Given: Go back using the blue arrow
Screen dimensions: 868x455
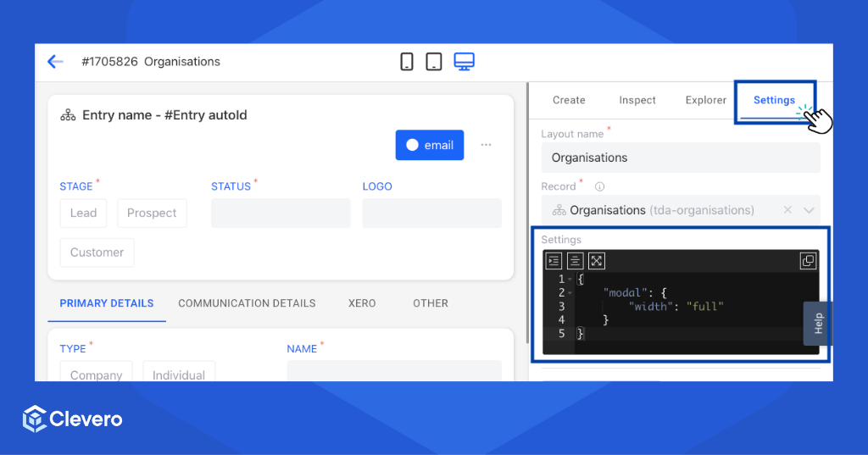Looking at the screenshot, I should (x=55, y=62).
